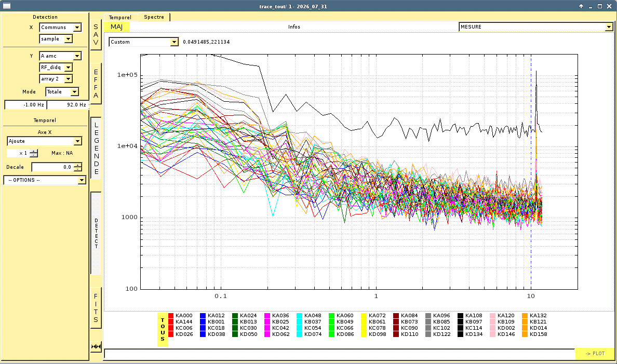Toggle the LEGENDE side button
Image resolution: width=617 pixels, height=364 pixels.
[96, 148]
